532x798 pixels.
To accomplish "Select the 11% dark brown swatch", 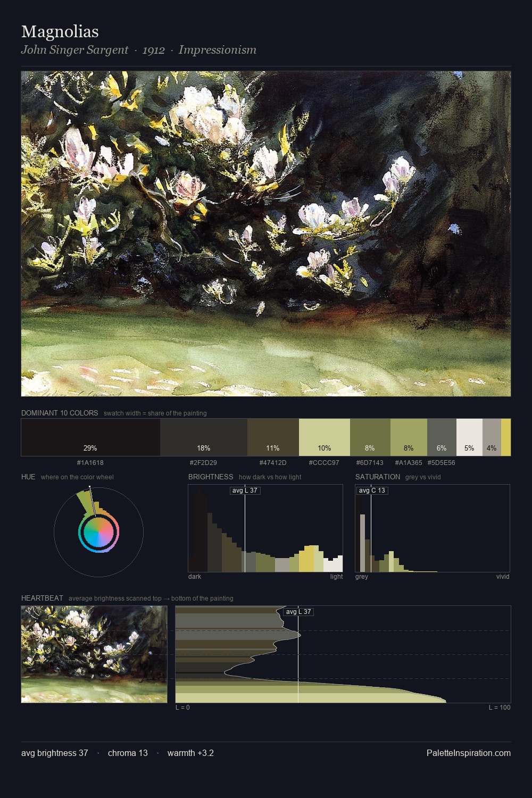I will point(273,437).
